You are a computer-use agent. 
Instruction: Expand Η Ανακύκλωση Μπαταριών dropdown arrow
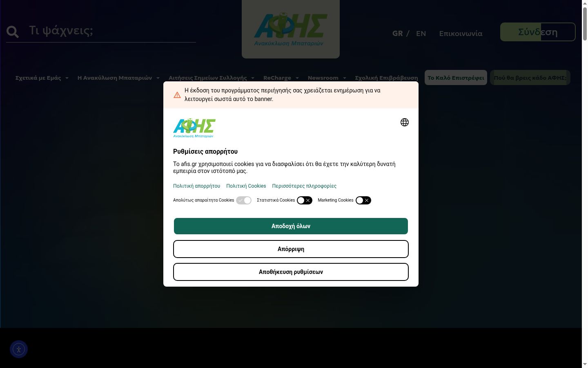(158, 78)
